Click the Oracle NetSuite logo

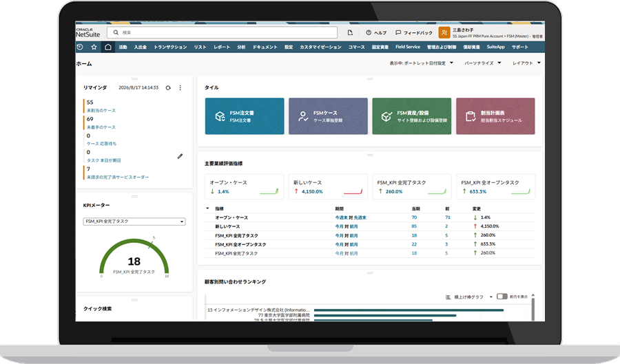[88, 33]
